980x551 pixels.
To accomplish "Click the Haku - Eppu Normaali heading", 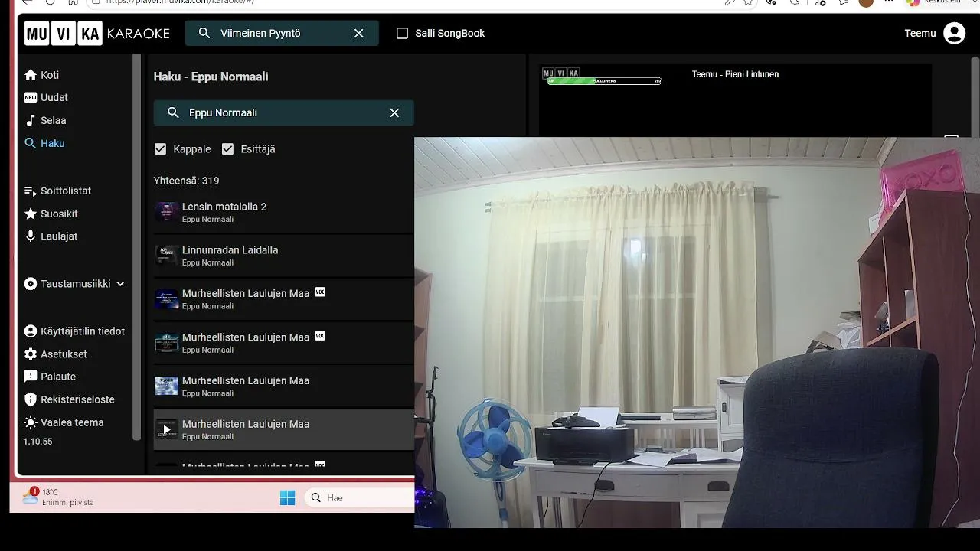I will [211, 77].
